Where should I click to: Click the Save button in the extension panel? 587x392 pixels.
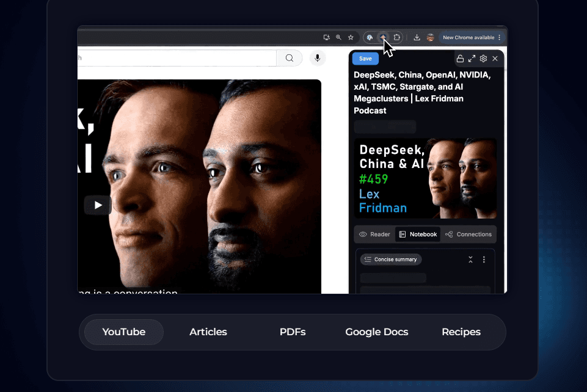pos(365,59)
